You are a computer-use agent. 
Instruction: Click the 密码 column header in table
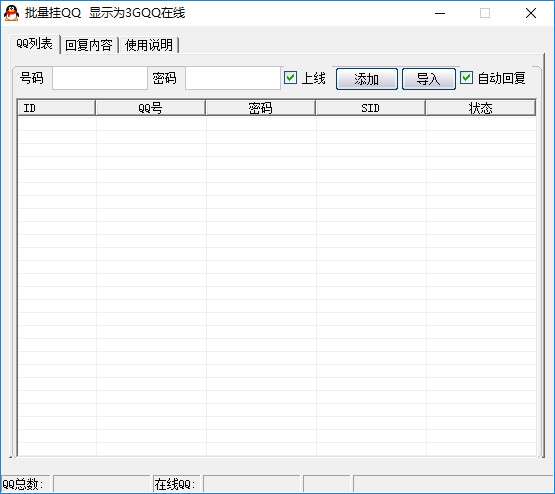coord(261,108)
